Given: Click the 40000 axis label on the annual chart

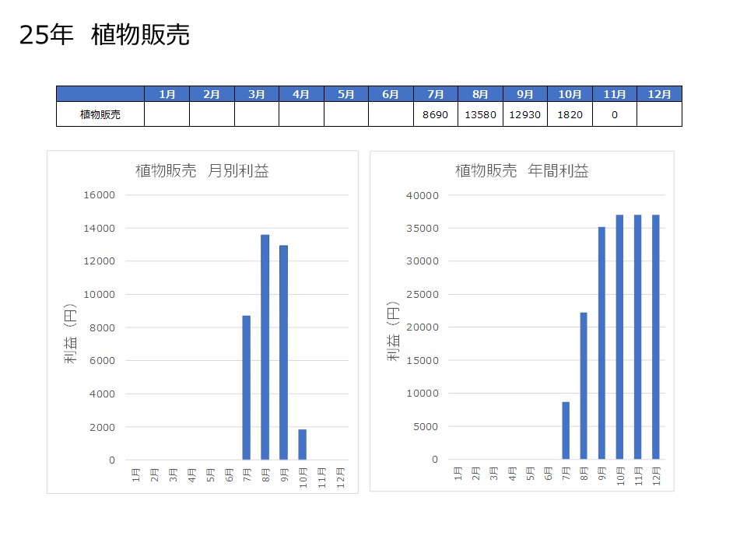Looking at the screenshot, I should tap(423, 195).
